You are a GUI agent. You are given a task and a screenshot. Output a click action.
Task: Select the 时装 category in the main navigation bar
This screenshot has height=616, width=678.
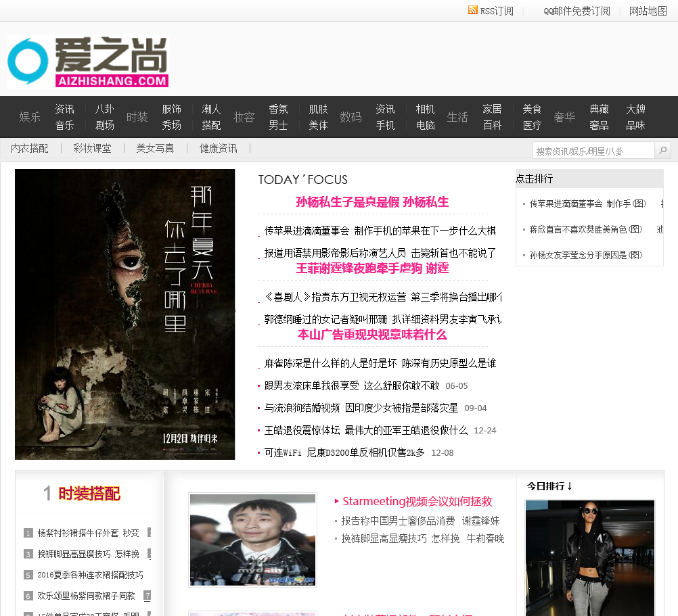click(x=137, y=117)
